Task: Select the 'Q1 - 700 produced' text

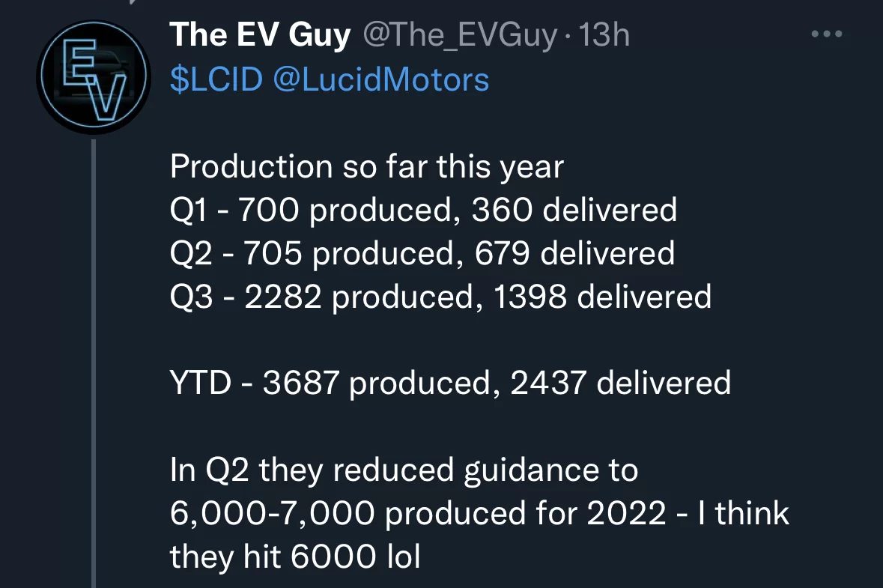Action: (311, 210)
